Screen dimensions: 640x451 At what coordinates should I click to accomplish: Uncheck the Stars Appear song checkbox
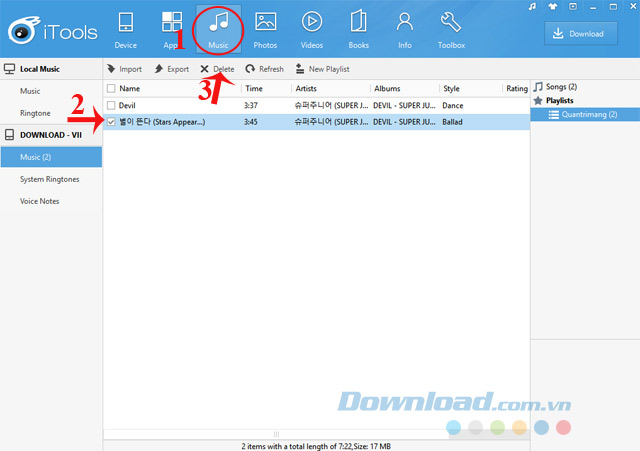(x=111, y=122)
